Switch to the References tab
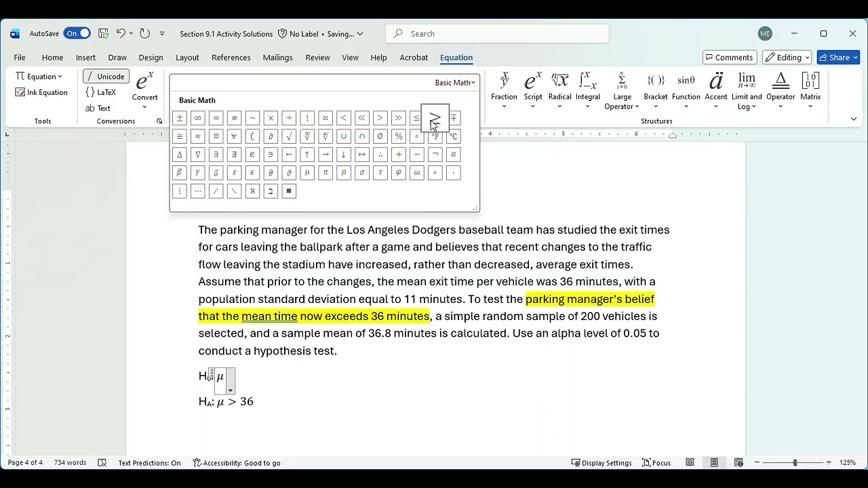 pyautogui.click(x=231, y=58)
